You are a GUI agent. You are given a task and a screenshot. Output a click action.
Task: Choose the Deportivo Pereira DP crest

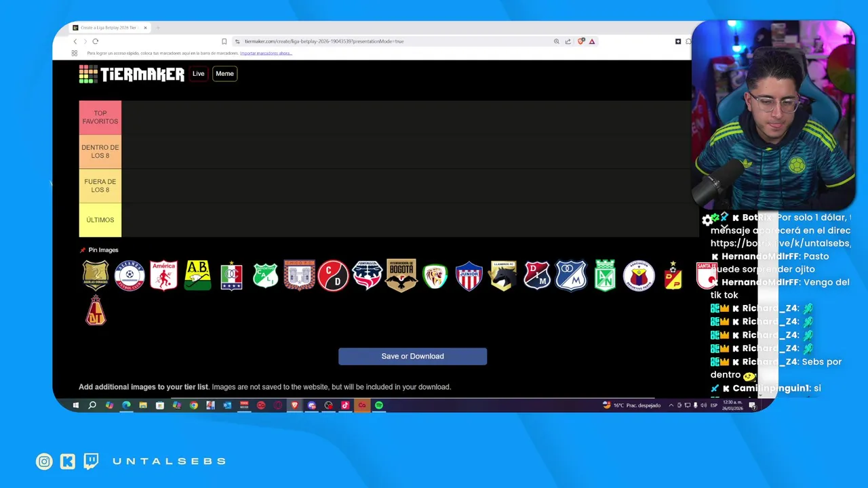point(673,276)
